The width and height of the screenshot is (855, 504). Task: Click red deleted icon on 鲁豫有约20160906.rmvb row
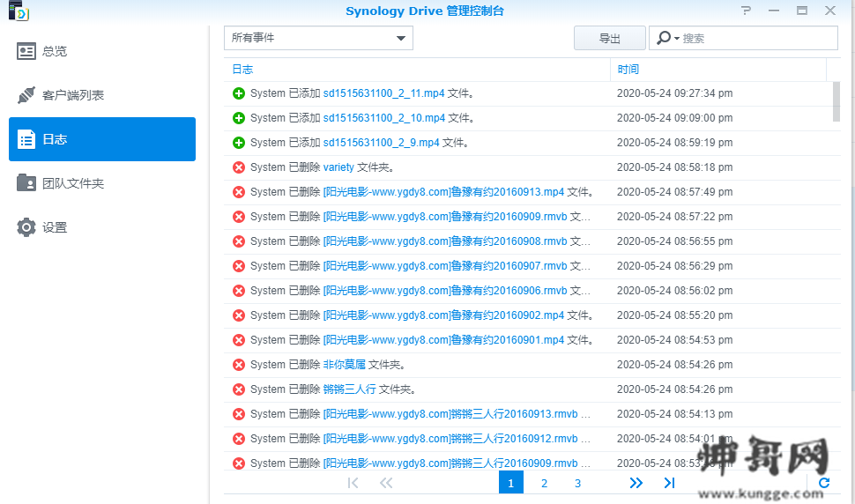click(239, 291)
